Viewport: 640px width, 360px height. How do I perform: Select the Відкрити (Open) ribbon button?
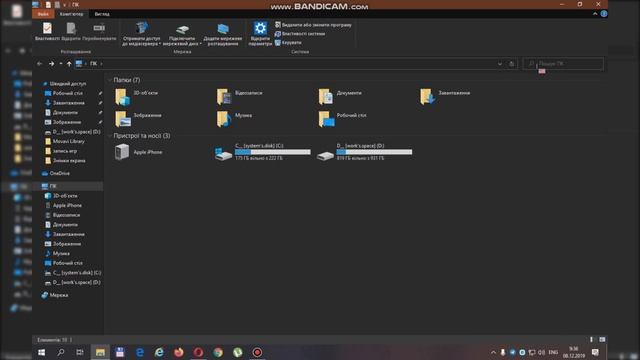click(71, 31)
